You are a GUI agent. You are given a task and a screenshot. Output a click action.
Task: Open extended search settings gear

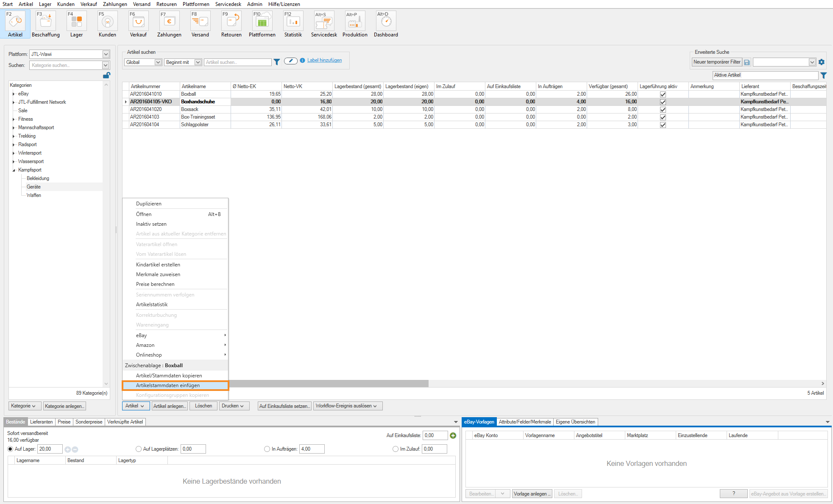coord(822,62)
